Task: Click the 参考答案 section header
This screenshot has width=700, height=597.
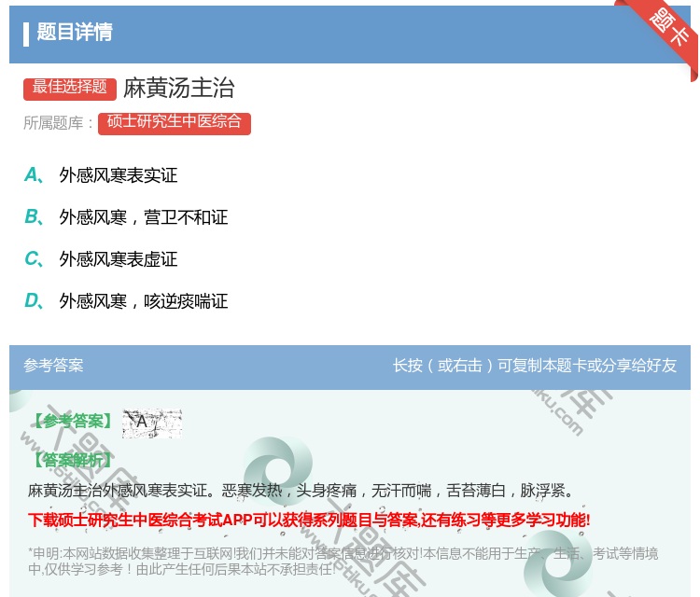Action: point(53,366)
